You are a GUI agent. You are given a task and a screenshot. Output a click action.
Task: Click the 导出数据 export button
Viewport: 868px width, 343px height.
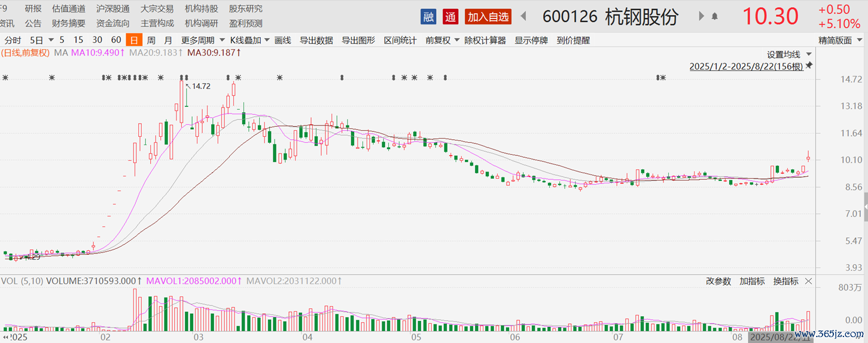tap(316, 41)
